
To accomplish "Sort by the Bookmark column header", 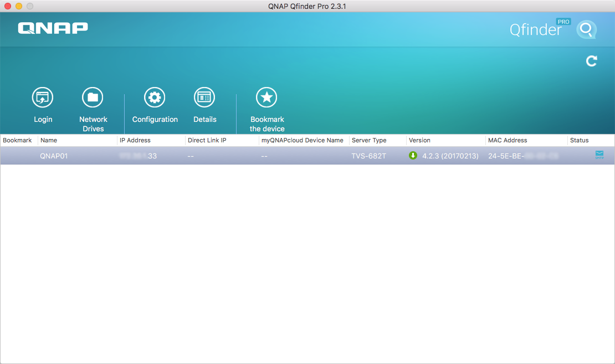I will [x=17, y=140].
